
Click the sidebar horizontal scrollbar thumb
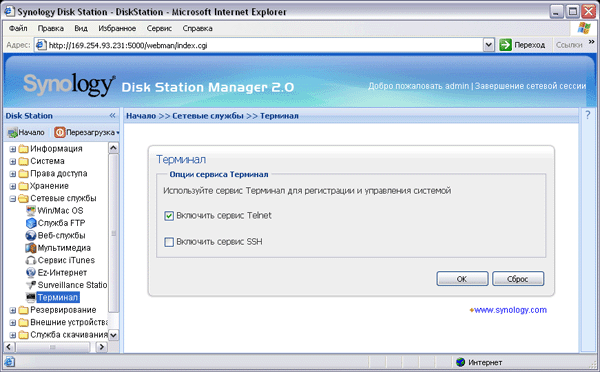(53, 347)
